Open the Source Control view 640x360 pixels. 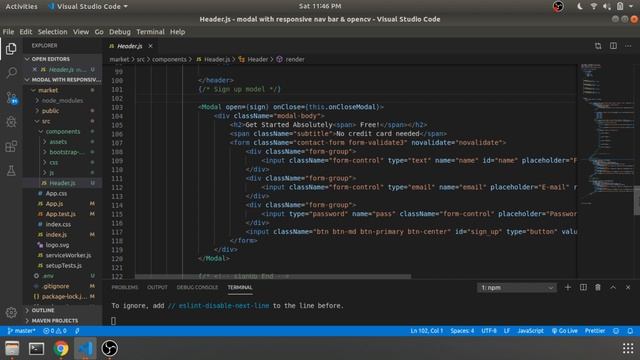11,98
